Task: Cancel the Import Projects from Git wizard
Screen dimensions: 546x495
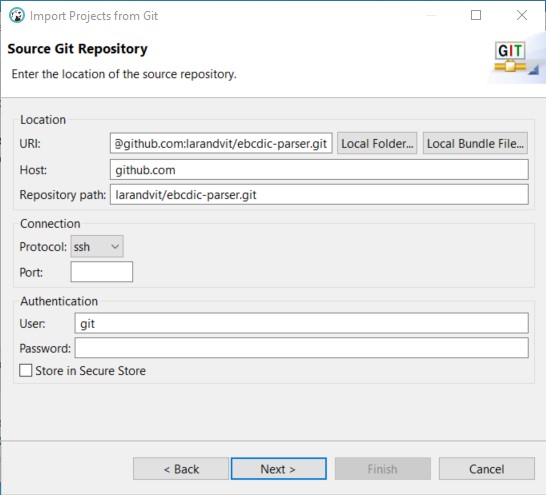Action: click(486, 469)
